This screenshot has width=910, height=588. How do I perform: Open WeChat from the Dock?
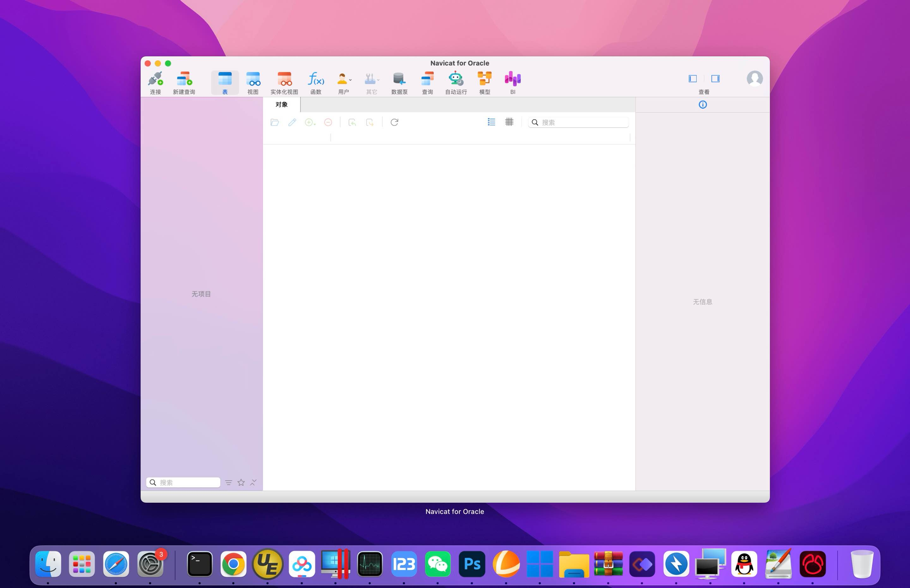(438, 564)
